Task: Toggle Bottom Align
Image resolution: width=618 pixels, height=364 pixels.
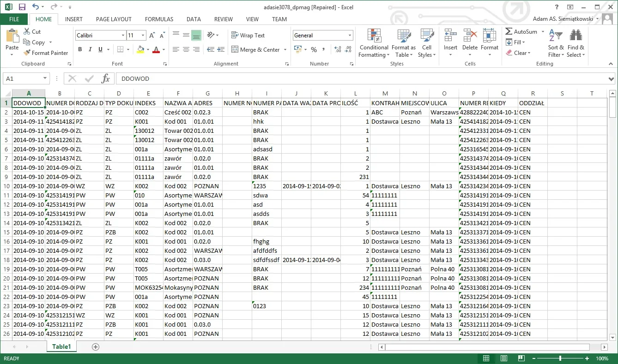Action: 196,35
